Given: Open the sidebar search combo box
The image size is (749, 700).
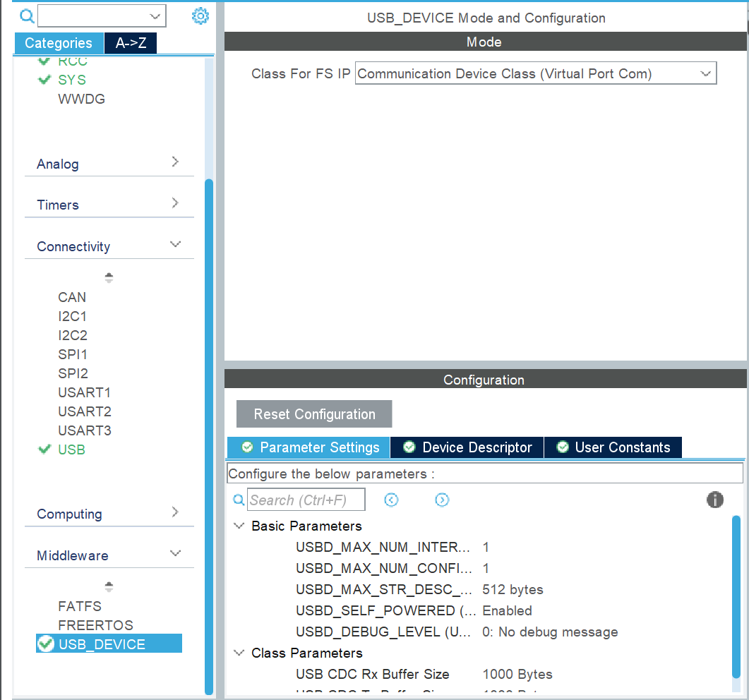Looking at the screenshot, I should pos(102,16).
